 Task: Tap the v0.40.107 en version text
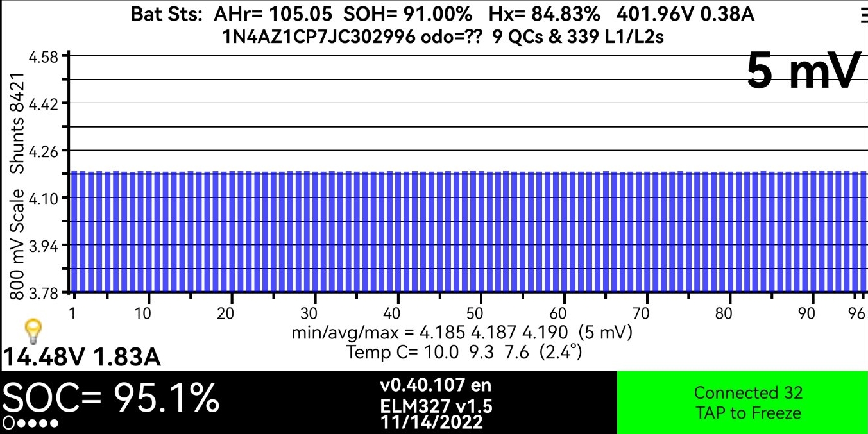click(436, 386)
